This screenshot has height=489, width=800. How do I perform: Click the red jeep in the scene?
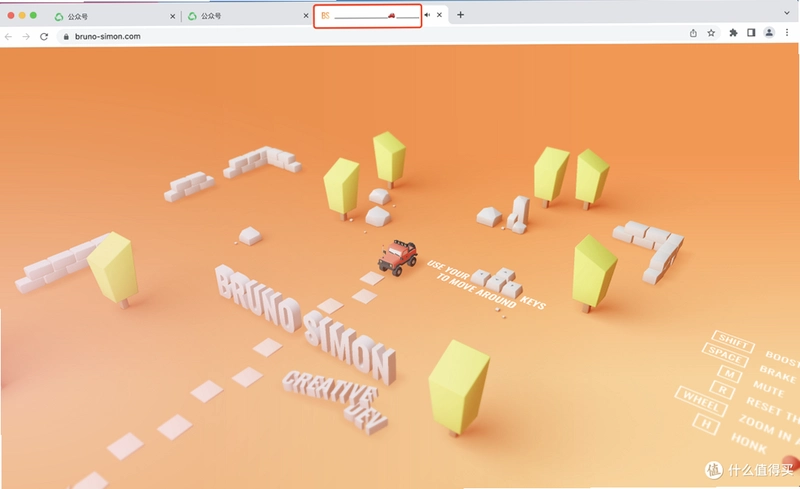coord(397,257)
